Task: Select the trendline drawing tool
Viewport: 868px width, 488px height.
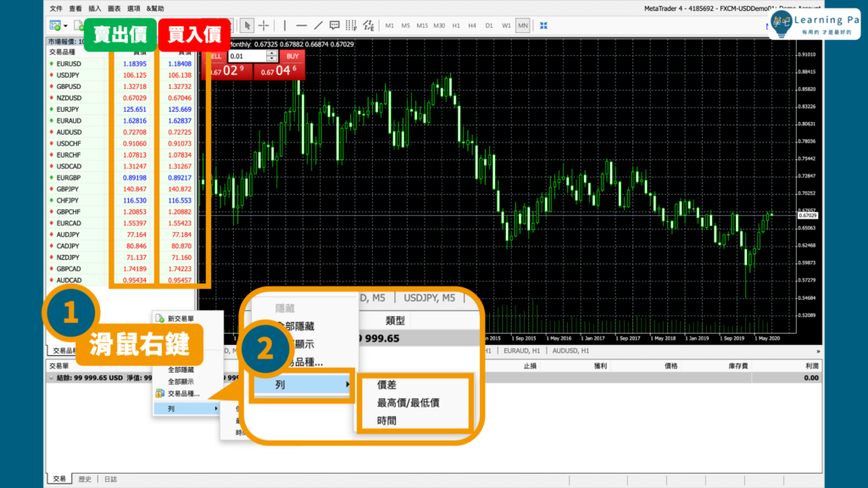Action: coord(318,25)
